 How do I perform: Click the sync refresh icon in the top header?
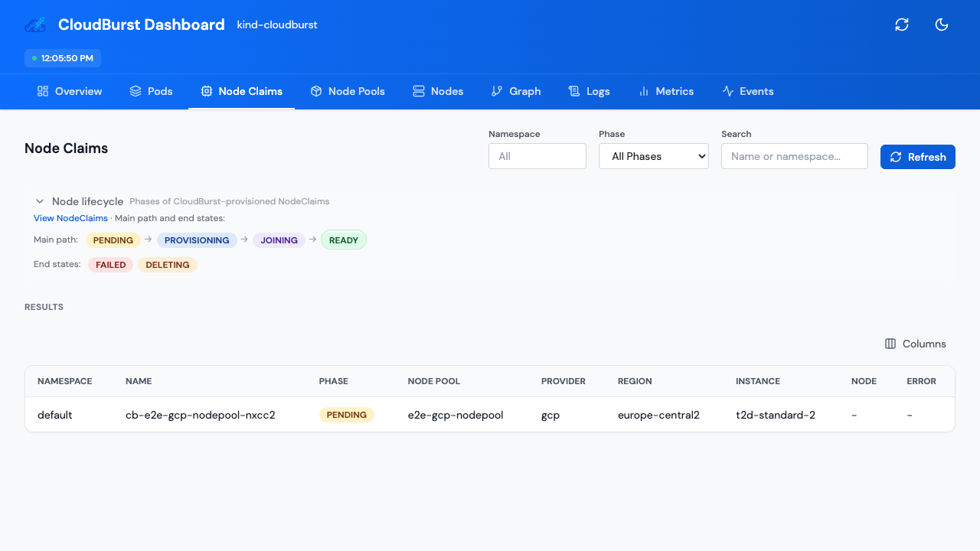[x=902, y=24]
